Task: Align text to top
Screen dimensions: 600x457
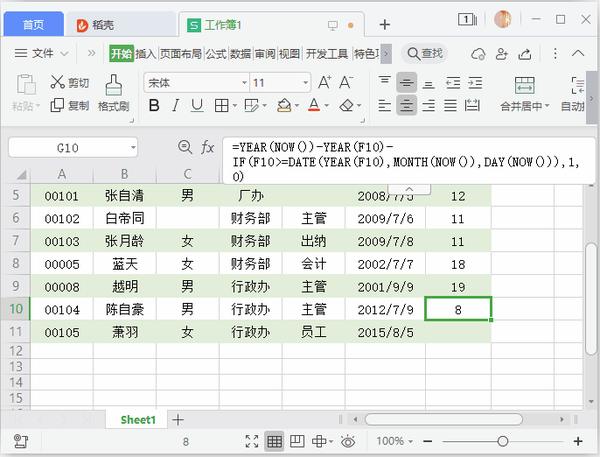Action: 385,81
